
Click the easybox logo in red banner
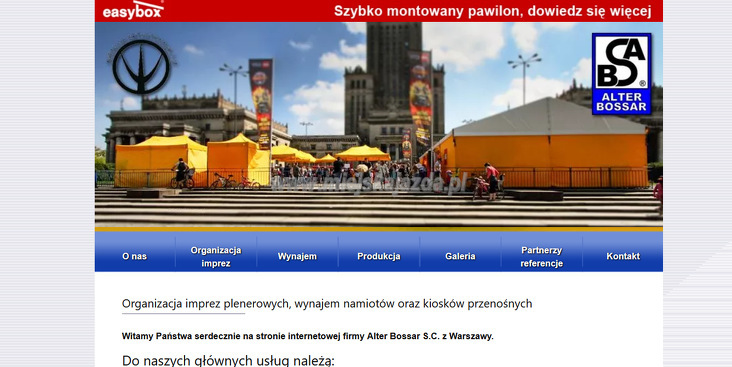coord(133,10)
